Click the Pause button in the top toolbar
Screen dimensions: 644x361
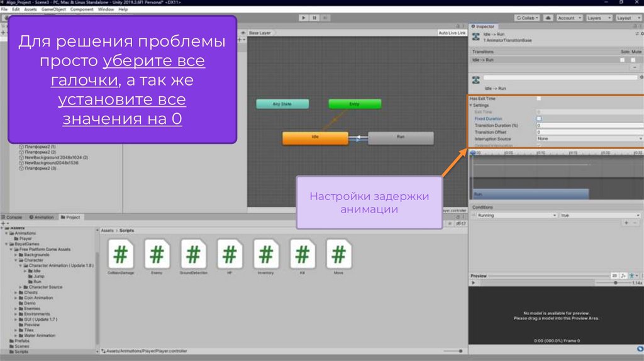tap(314, 18)
